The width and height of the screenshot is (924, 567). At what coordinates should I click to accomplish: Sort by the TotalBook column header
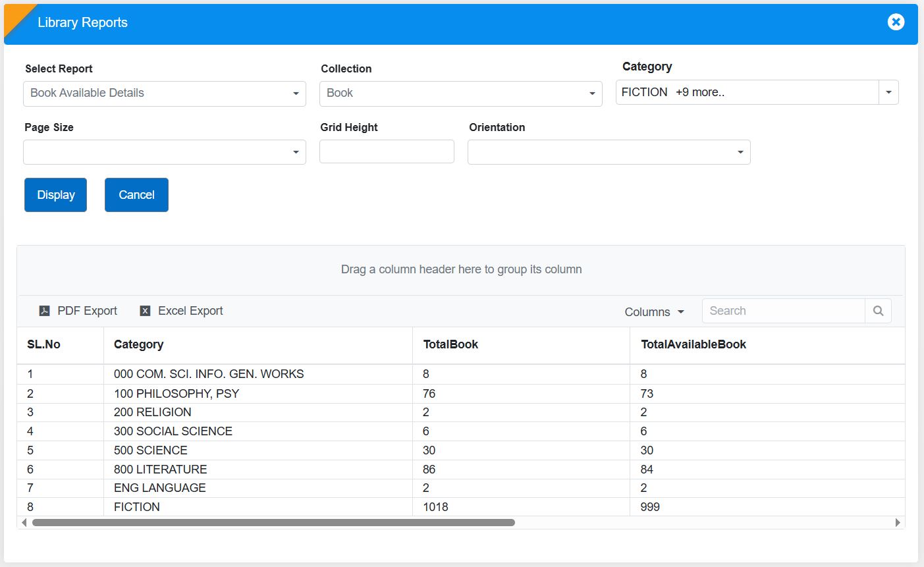click(x=450, y=344)
